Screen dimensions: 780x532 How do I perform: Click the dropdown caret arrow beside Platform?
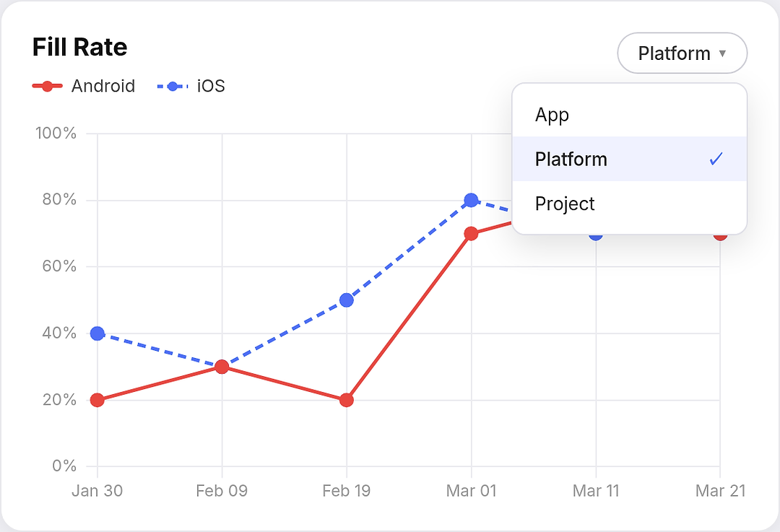[723, 53]
